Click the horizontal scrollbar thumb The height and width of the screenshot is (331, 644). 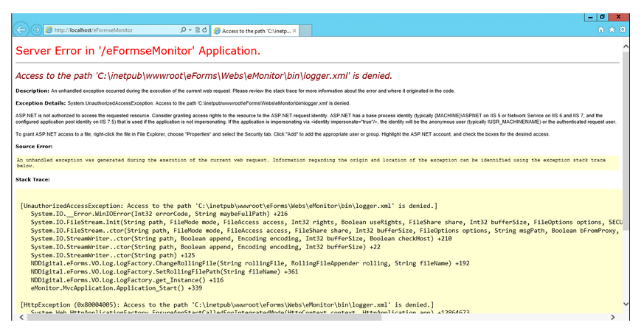pos(205,317)
